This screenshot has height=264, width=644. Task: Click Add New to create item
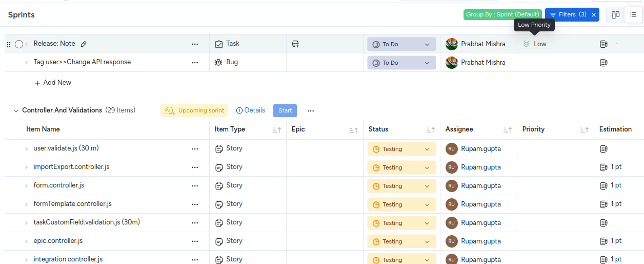click(x=53, y=83)
